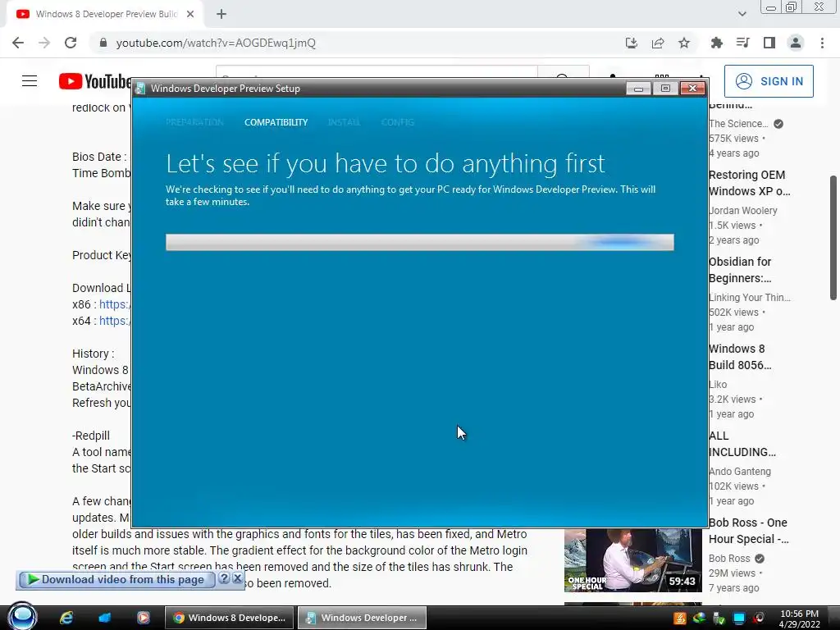Open Obsidian for Beginners video
This screenshot has width=840, height=630.
(x=740, y=269)
